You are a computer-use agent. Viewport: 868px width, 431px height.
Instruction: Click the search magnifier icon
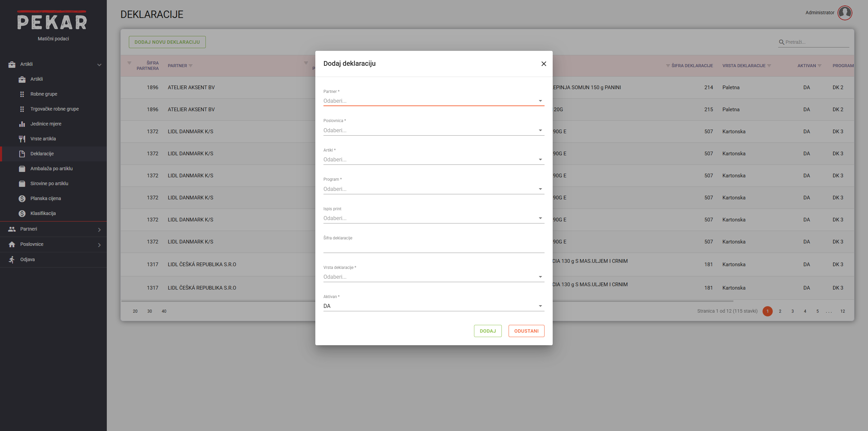[x=782, y=42]
